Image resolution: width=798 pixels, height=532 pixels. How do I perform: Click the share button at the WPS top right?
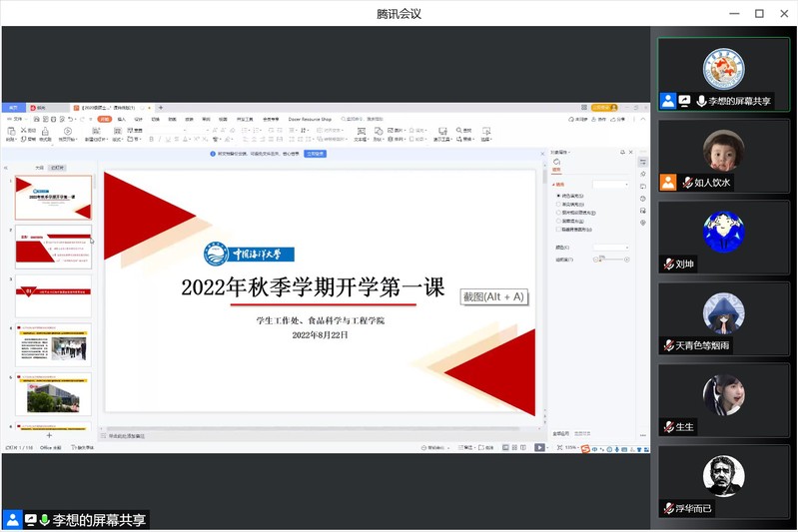pos(618,119)
